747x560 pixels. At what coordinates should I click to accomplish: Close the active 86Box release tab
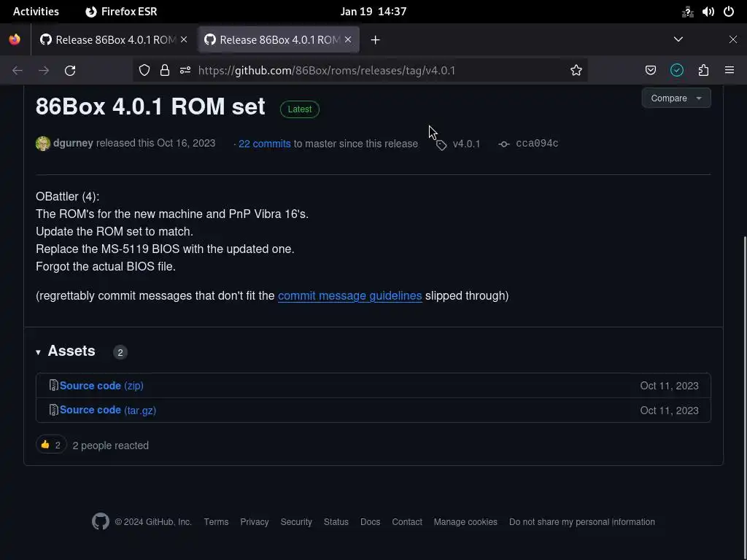(348, 39)
